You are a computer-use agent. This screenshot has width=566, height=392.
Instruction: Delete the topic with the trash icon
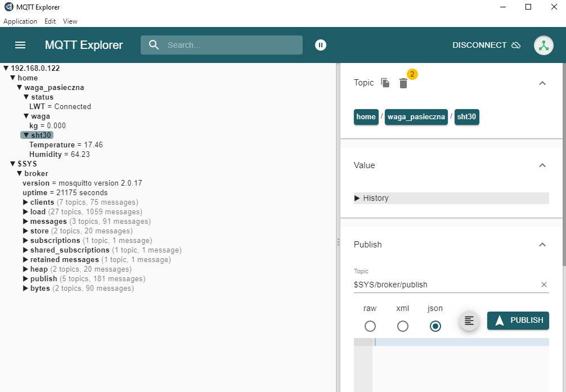pyautogui.click(x=403, y=83)
